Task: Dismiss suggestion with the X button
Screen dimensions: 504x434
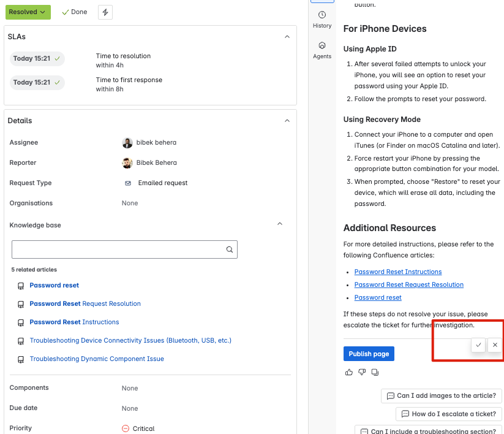Action: (495, 345)
